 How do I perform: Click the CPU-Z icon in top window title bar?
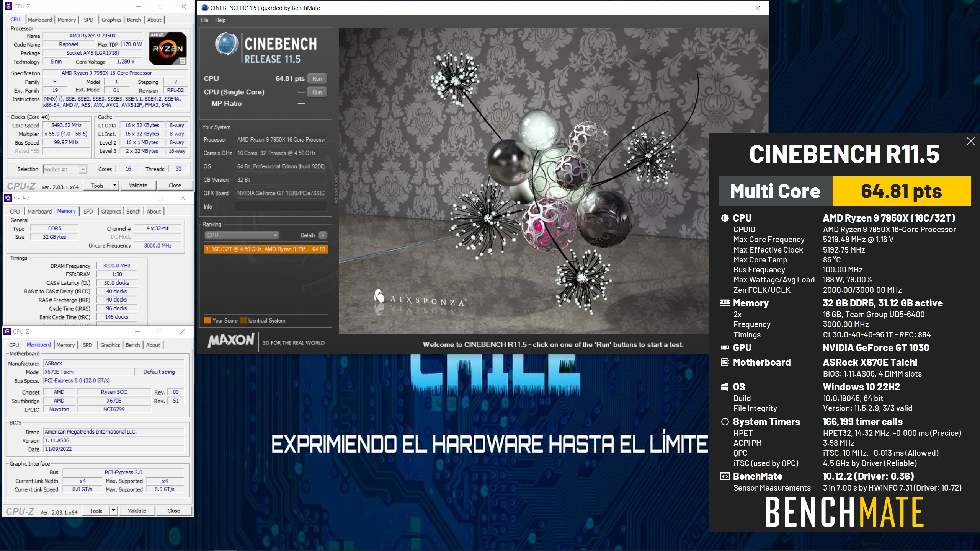[x=8, y=7]
